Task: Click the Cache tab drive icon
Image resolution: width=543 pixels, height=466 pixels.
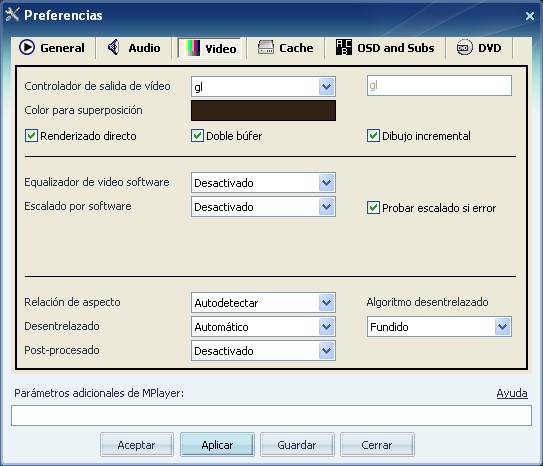Action: point(266,47)
